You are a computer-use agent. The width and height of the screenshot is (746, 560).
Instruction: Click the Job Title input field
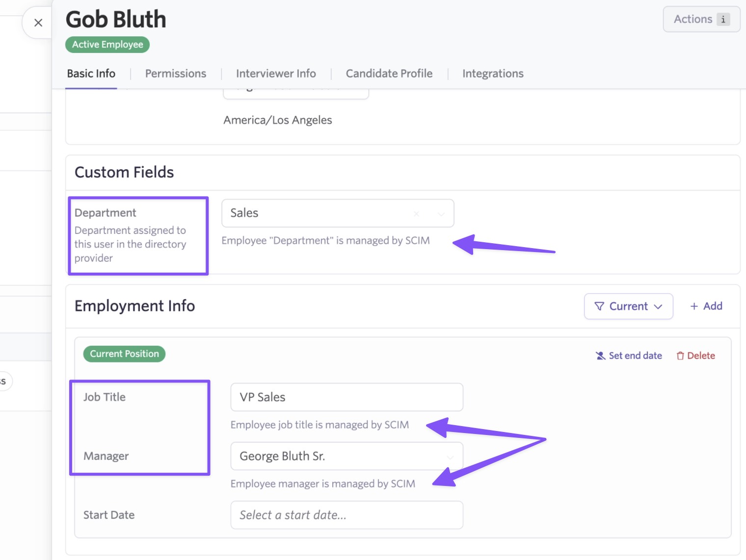(x=346, y=397)
